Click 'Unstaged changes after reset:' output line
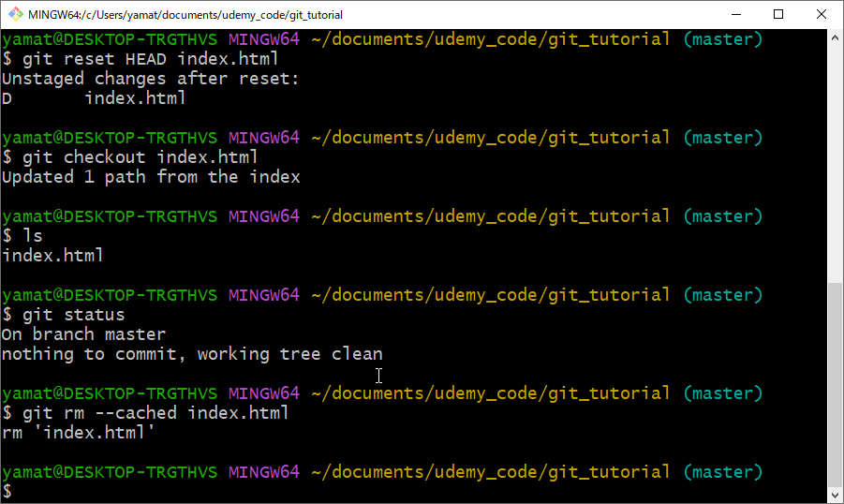 [150, 79]
